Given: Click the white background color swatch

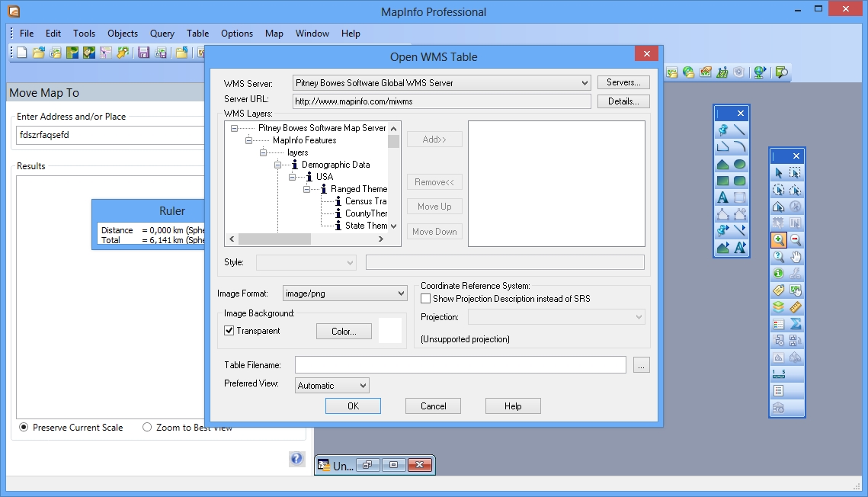Looking at the screenshot, I should tap(389, 330).
